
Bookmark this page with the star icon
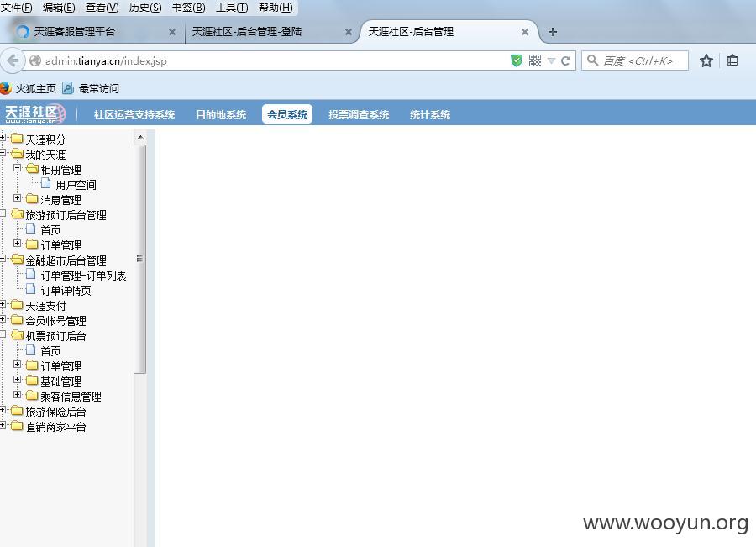click(x=706, y=60)
